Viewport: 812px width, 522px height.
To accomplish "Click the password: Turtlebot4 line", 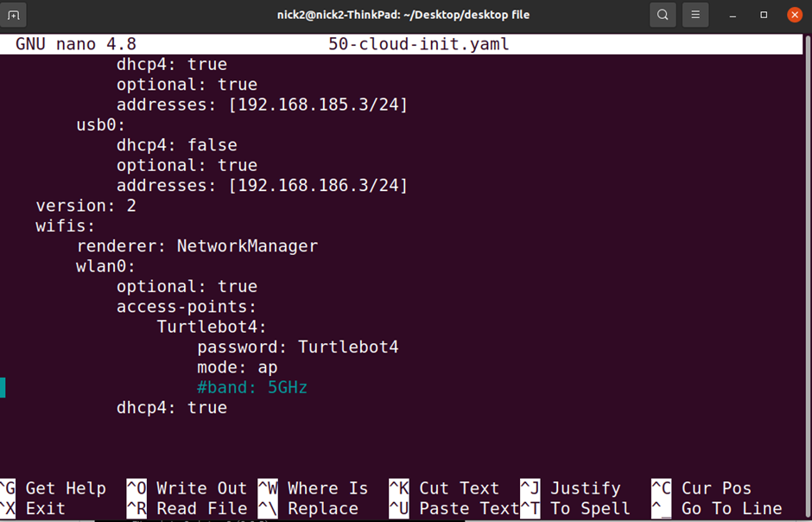I will 297,347.
